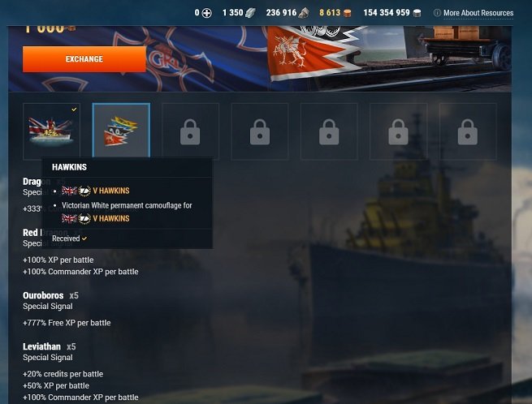532x404 pixels.
Task: Click the silver credits icon
Action: click(x=417, y=13)
